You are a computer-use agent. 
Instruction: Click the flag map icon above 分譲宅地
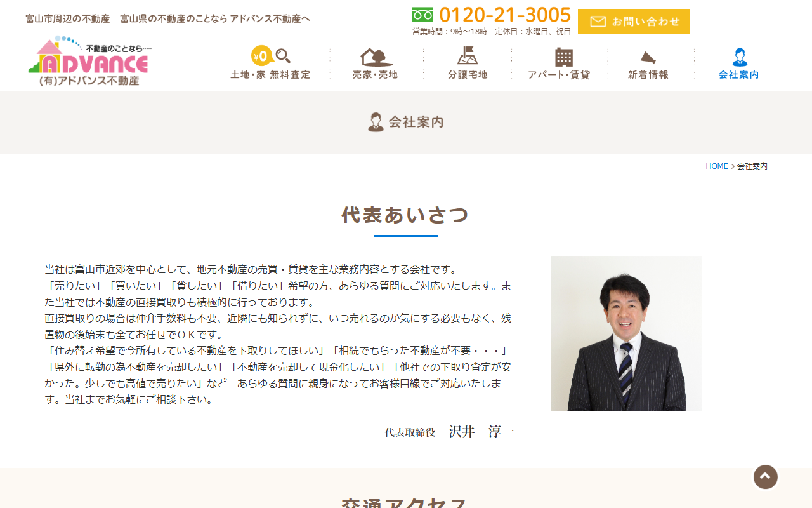[468, 56]
